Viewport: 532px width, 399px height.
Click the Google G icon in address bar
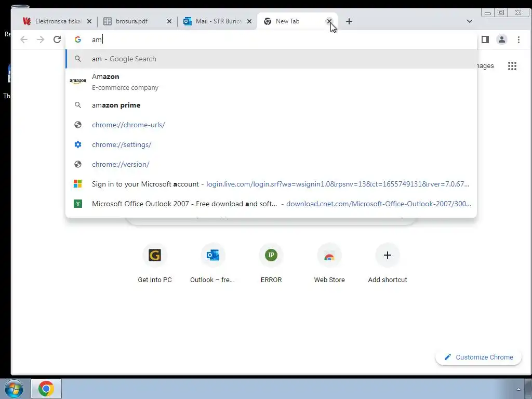[78, 39]
